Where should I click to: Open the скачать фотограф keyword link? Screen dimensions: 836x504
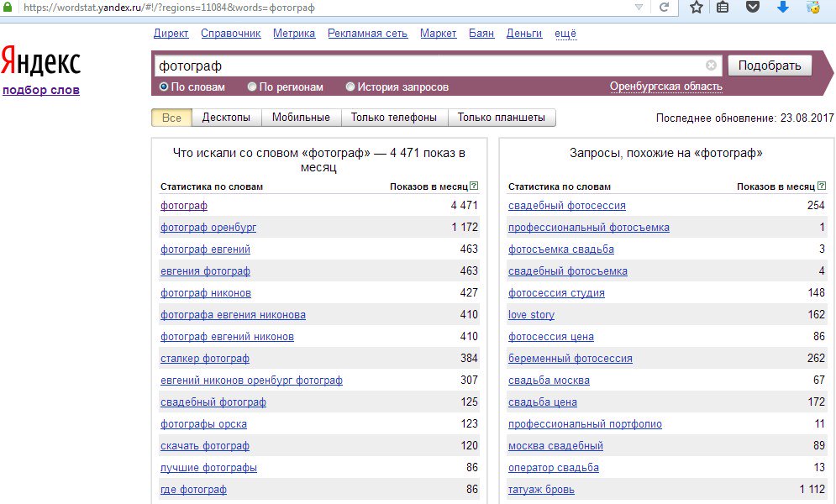coord(205,446)
